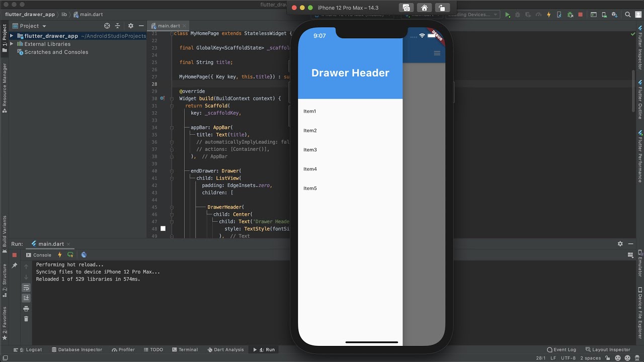The height and width of the screenshot is (362, 644).
Task: Open Resource Manager side tab
Action: [5, 88]
